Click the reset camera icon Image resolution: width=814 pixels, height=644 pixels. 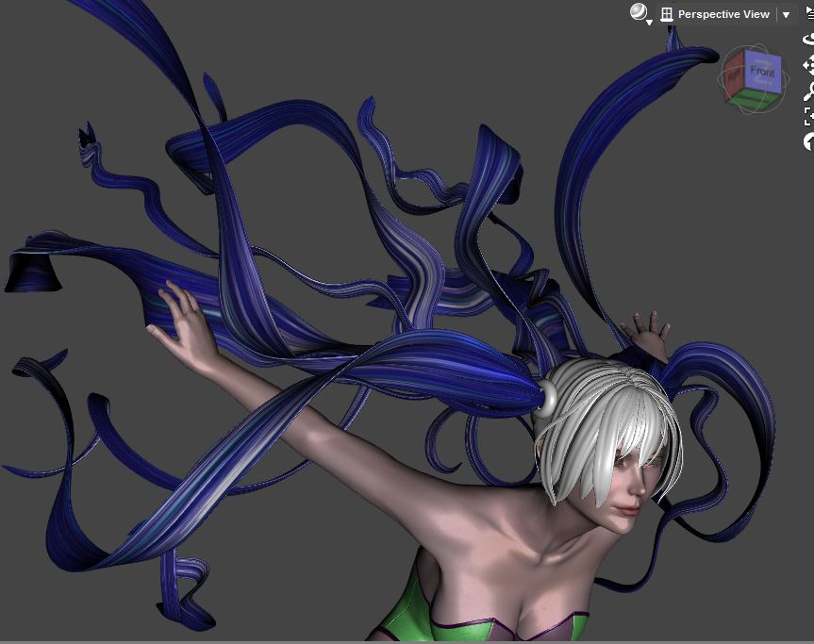point(807,142)
